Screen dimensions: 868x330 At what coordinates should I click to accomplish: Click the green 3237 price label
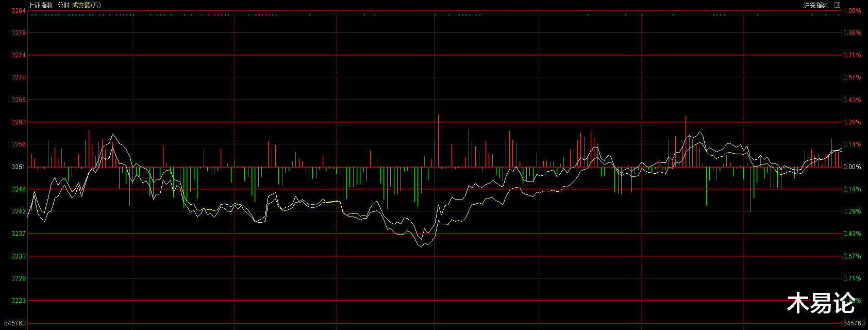pos(19,234)
